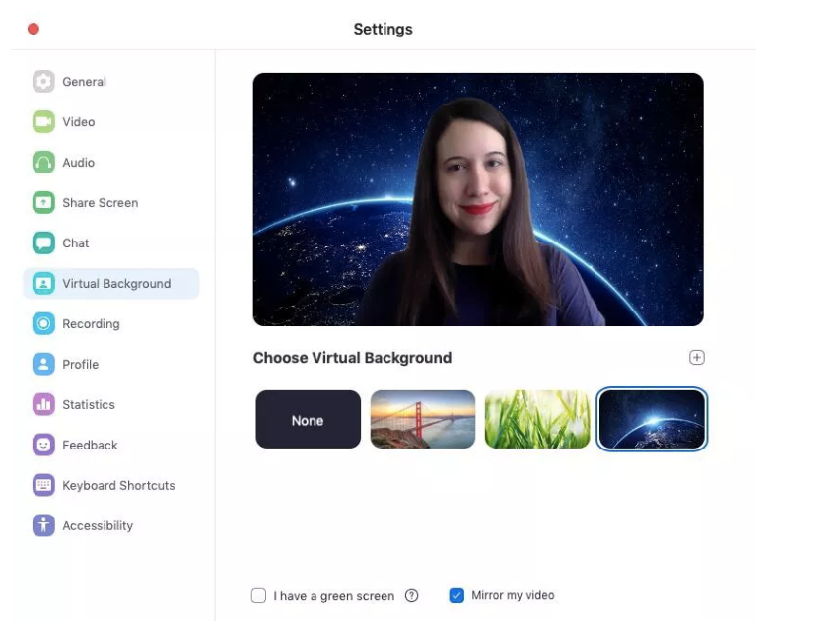Image resolution: width=840 pixels, height=621 pixels.
Task: Click the 'Mirror my video' text
Action: coord(513,595)
